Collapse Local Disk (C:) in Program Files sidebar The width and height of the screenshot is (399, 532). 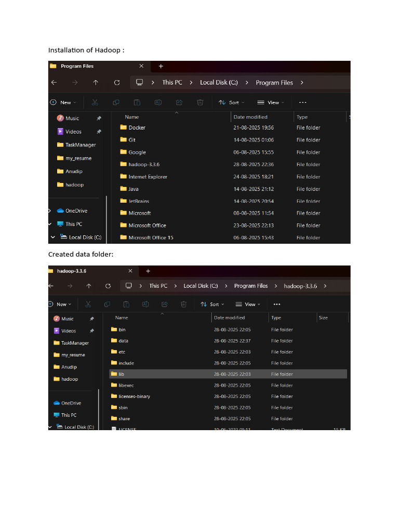[x=53, y=237]
